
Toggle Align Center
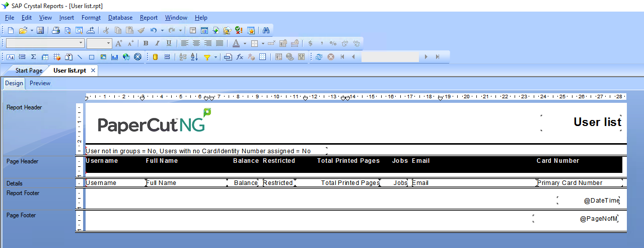[196, 43]
